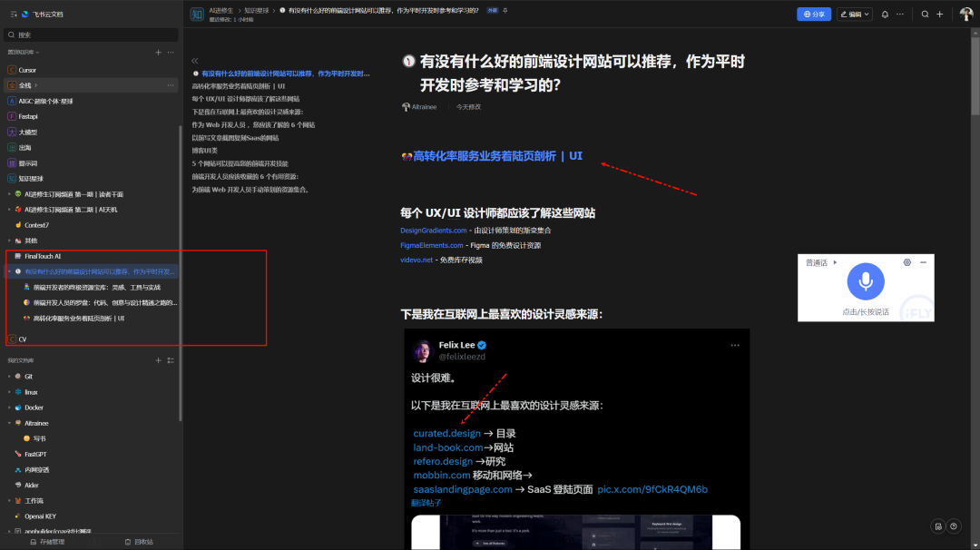
Task: Jump to outline item 作为 Web 开发人员
Action: coord(253,125)
